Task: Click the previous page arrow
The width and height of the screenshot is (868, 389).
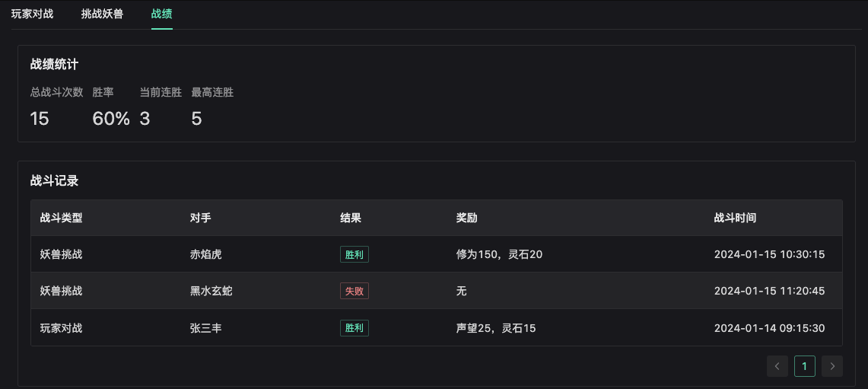Action: pyautogui.click(x=777, y=366)
